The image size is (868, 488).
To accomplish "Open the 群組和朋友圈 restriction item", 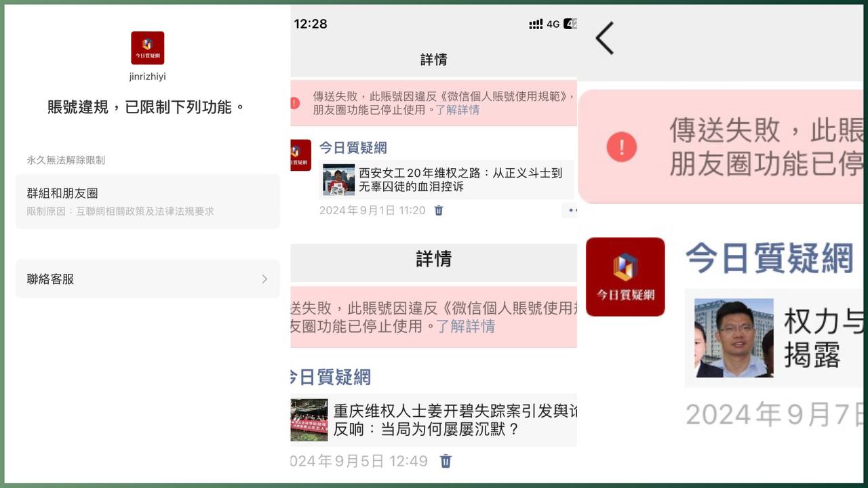I will pyautogui.click(x=147, y=201).
